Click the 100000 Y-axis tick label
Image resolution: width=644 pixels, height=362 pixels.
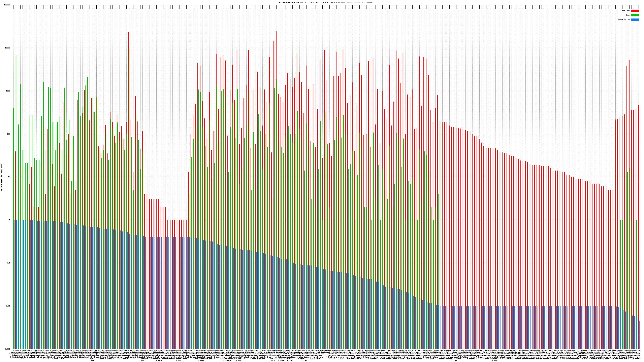coord(7,5)
